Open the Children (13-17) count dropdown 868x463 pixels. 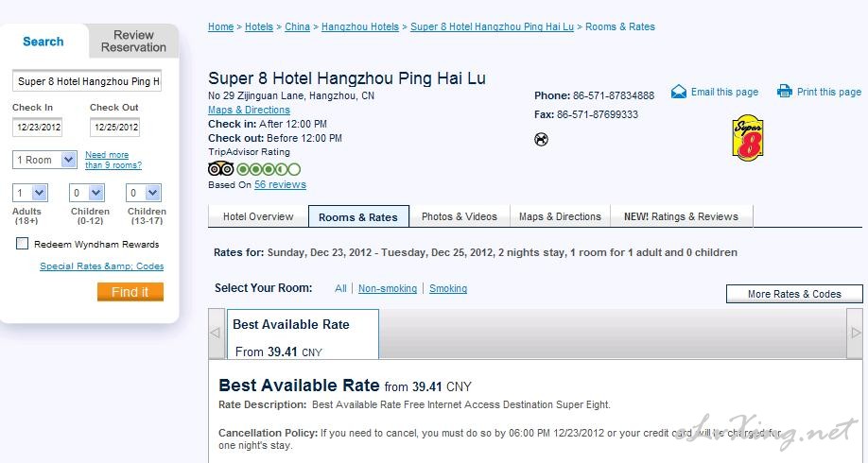[x=144, y=193]
